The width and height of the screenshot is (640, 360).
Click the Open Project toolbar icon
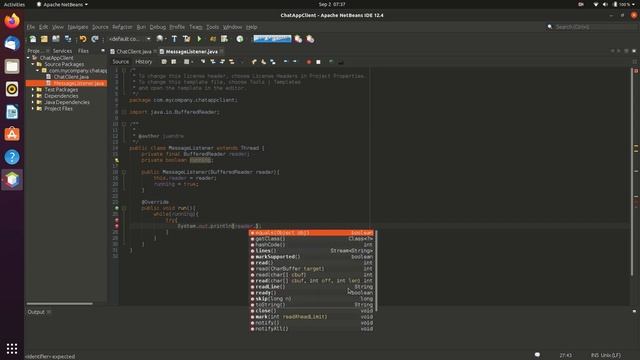[x=56, y=39]
